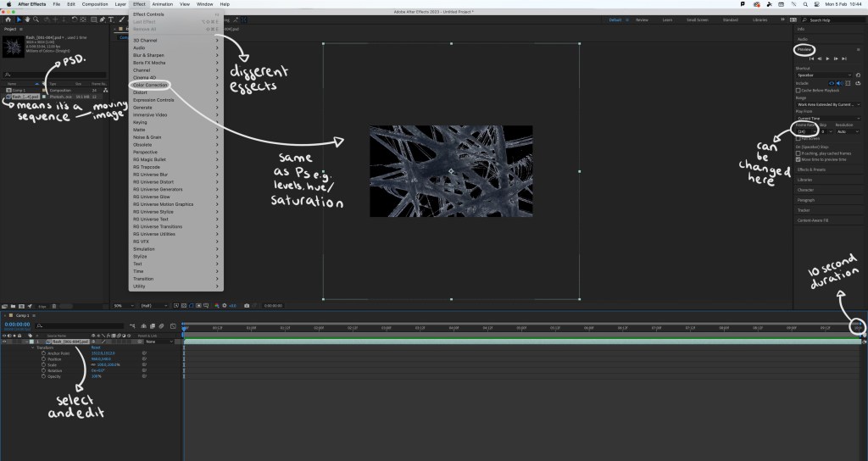
Task: Click the Home icon in the toolbar
Action: 8,19
